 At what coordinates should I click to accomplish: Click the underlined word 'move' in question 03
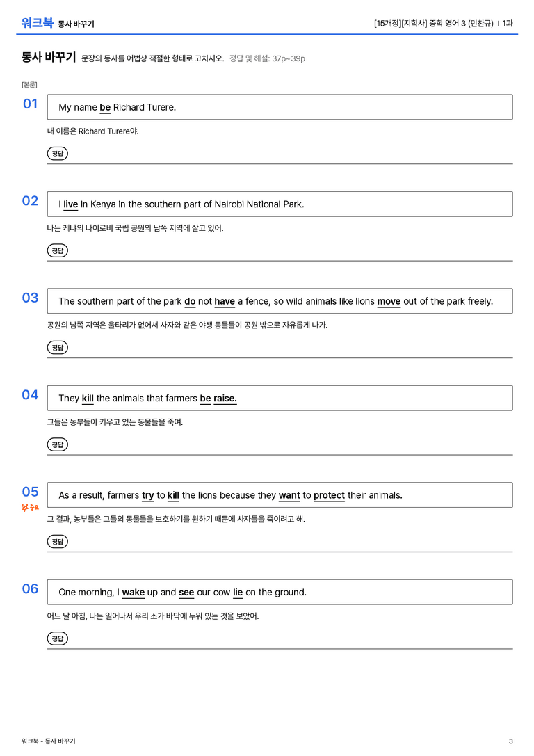(389, 301)
